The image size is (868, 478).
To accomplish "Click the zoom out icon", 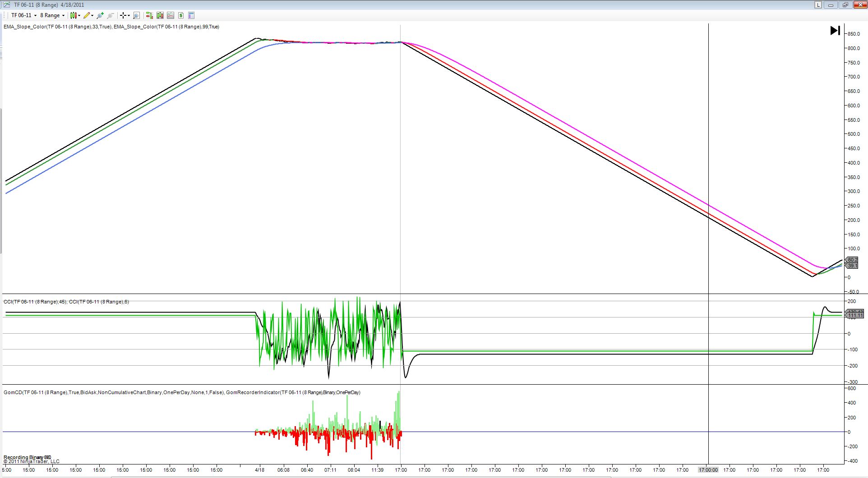I will tap(111, 15).
